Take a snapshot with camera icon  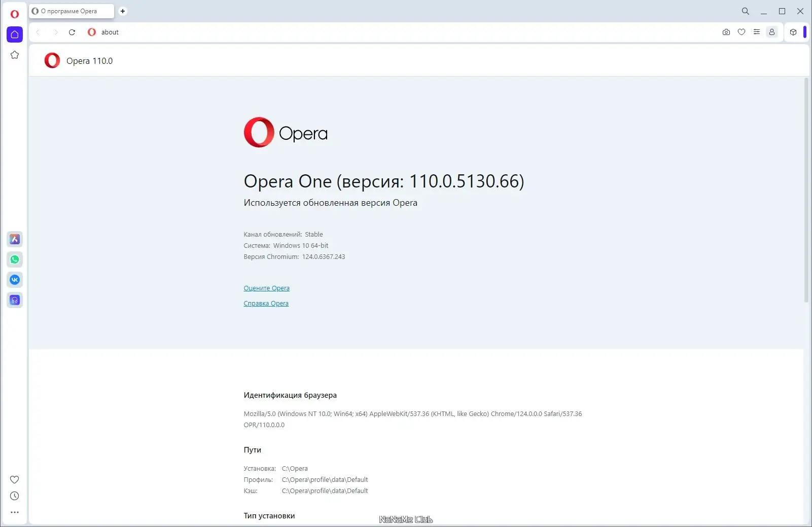pos(726,32)
